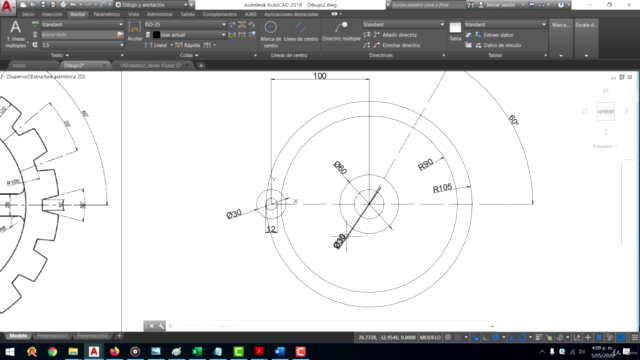Click the spell check icon in Texto panel

click(35, 24)
